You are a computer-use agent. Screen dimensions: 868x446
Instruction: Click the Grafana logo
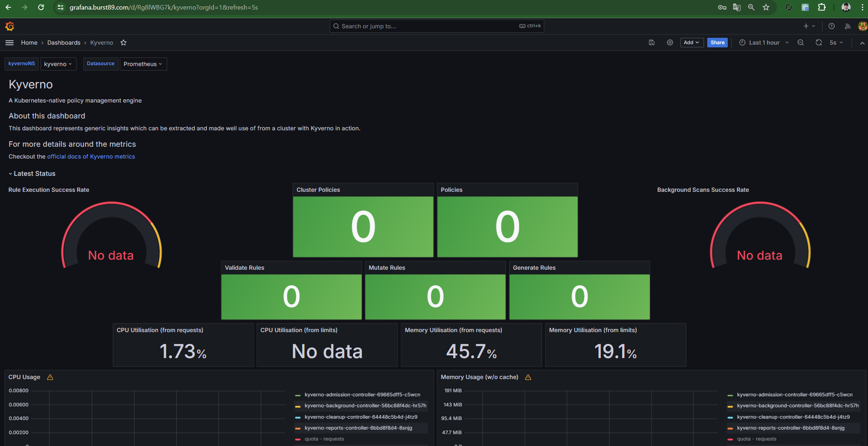click(x=10, y=26)
